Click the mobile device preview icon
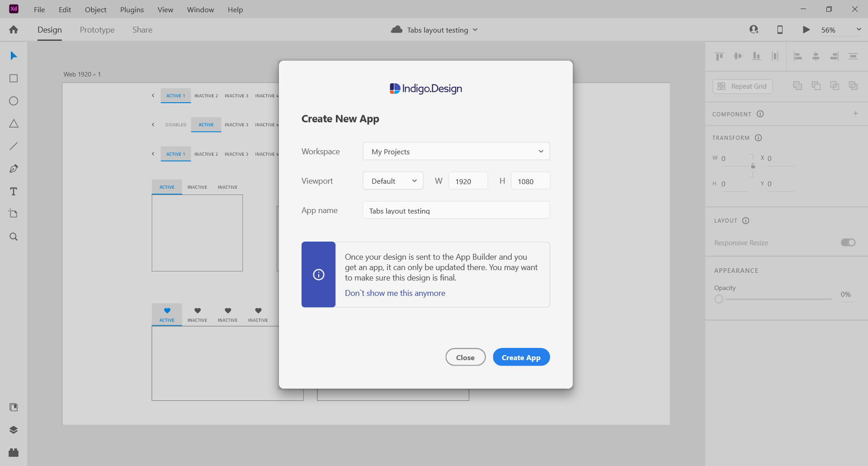This screenshot has height=466, width=868. pos(780,29)
